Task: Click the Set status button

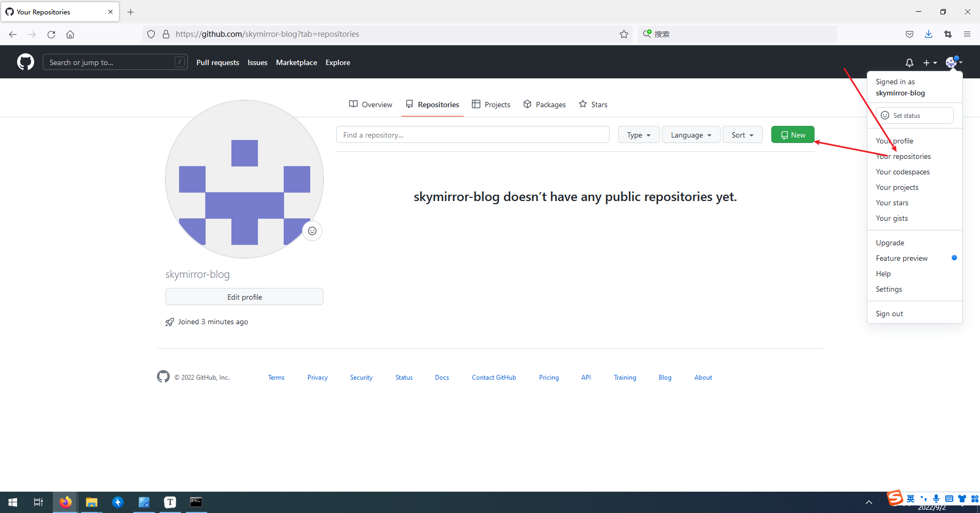Action: point(915,115)
